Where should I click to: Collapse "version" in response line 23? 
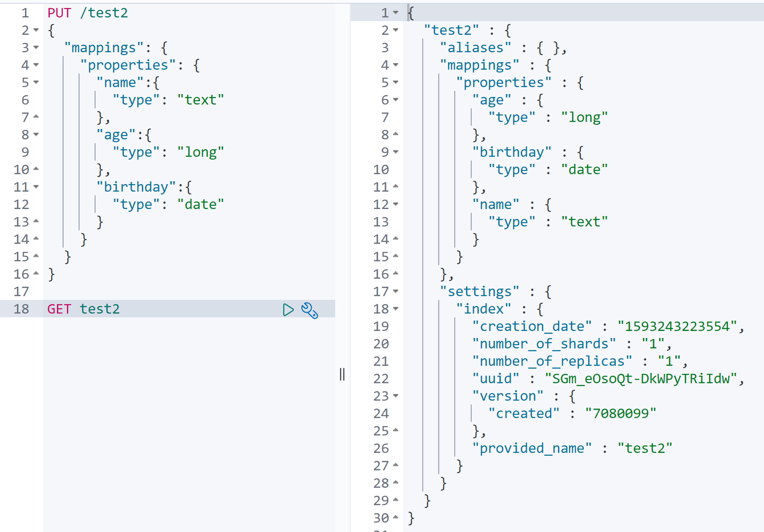396,396
